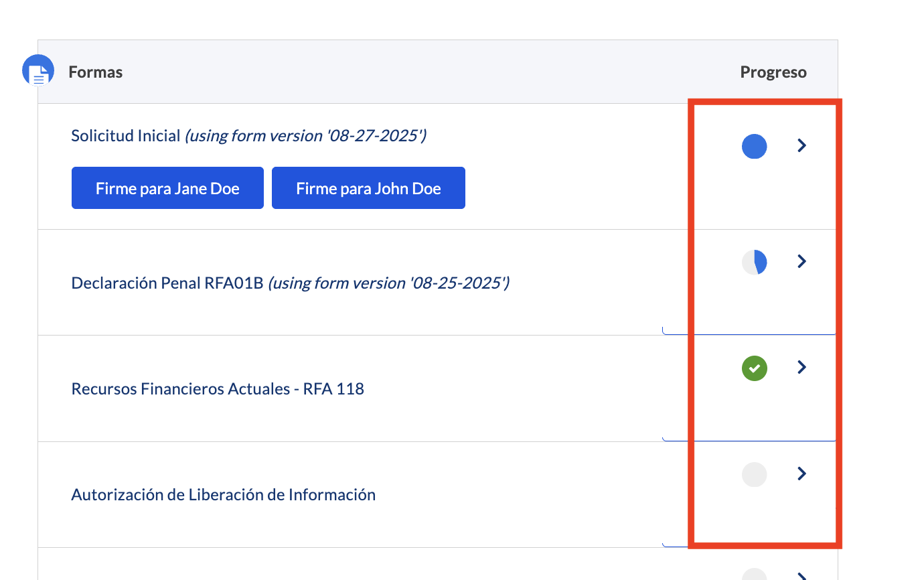Expand Solicitud Inicial row chevron
This screenshot has width=924, height=580.
[801, 145]
